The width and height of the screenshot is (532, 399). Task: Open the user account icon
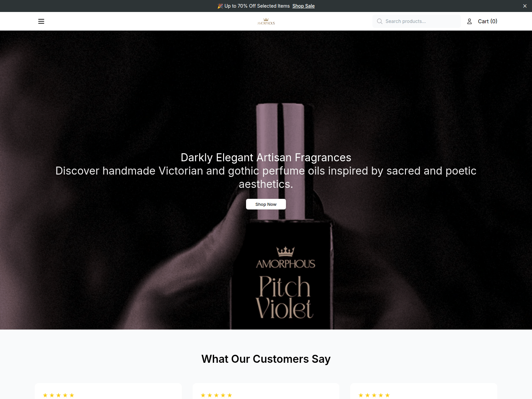(x=469, y=21)
